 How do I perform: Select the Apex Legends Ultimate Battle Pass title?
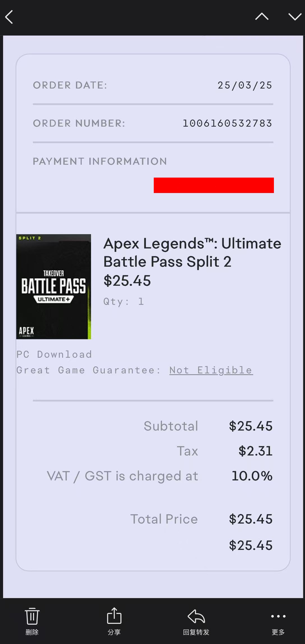pos(192,252)
